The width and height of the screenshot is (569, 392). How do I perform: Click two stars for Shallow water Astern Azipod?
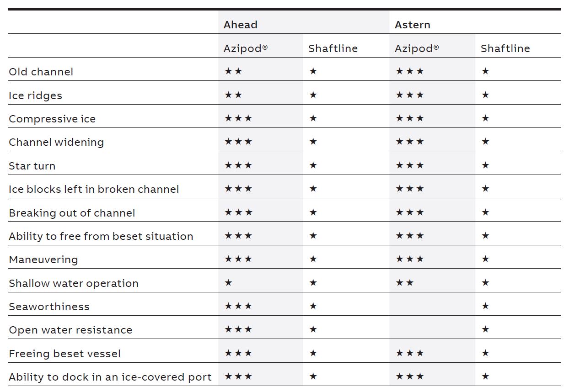point(404,283)
